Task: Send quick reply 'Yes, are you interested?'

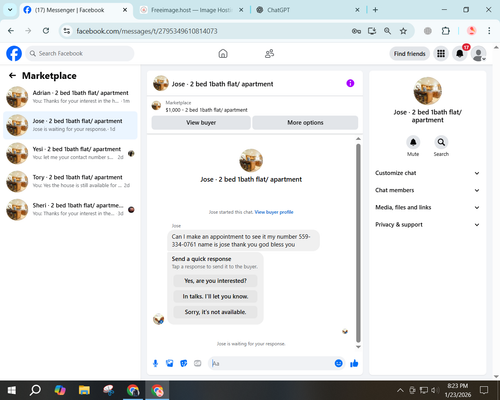Action: (x=215, y=281)
